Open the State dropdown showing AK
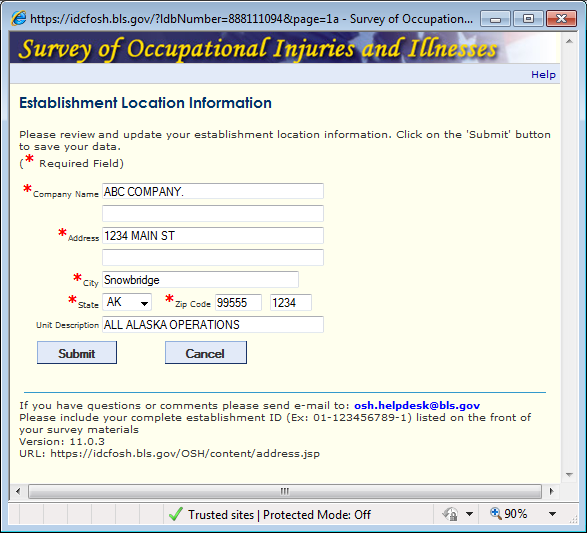Viewport: 587px width, 533px height. click(x=127, y=302)
